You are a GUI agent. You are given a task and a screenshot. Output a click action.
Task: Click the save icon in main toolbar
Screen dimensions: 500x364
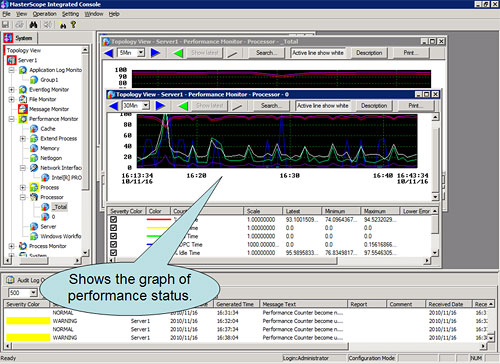pyautogui.click(x=5, y=25)
